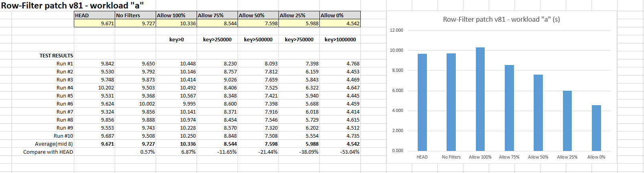Select the HEAD bar in the chart
Image resolution: width=644 pixels, height=173 pixels.
pos(422,102)
